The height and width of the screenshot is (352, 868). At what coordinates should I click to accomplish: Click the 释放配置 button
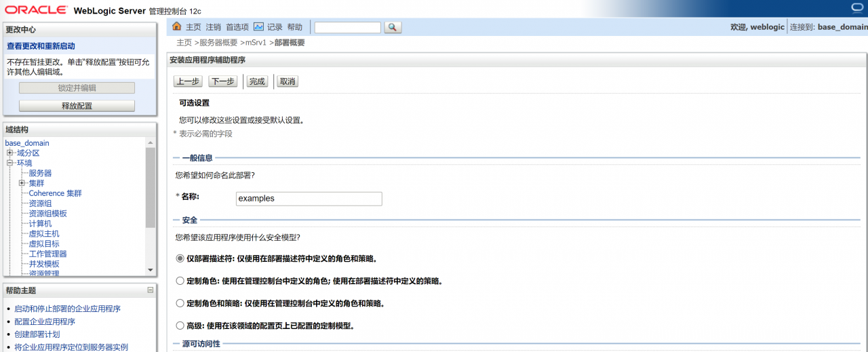77,106
